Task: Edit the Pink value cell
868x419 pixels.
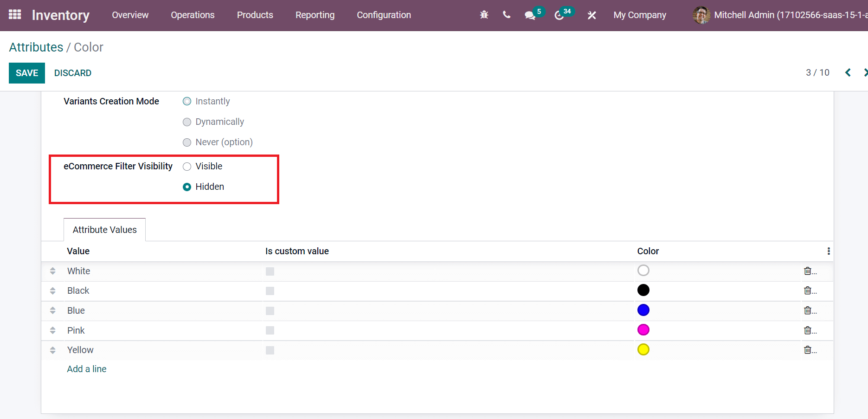Action: [x=163, y=330]
